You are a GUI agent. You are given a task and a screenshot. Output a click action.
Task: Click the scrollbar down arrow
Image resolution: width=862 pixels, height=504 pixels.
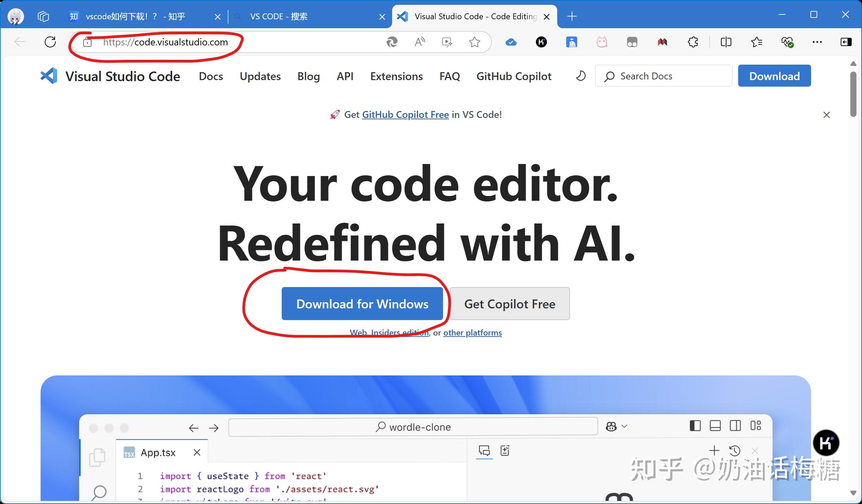coord(853,493)
